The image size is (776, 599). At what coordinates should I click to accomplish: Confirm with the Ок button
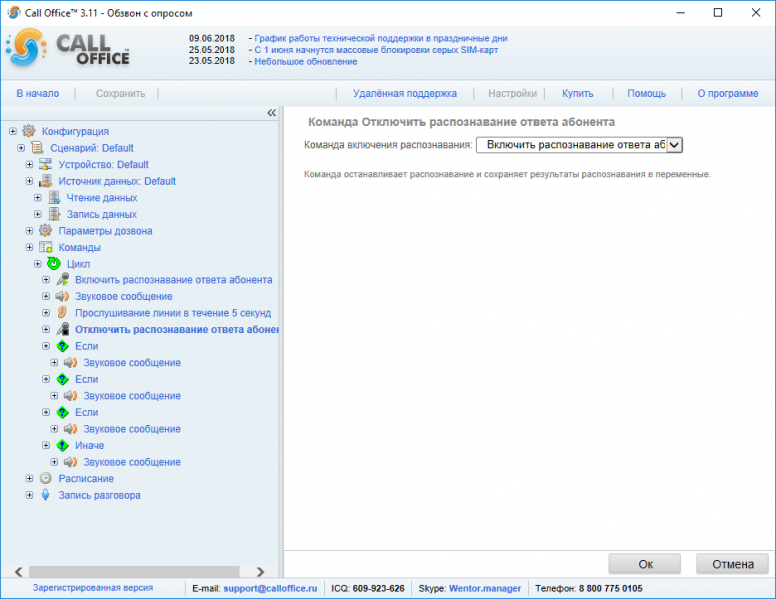coord(644,564)
